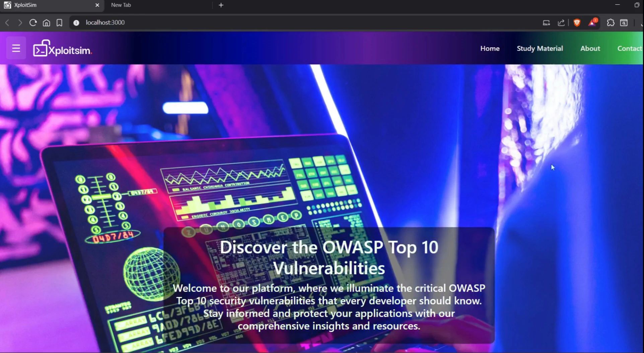Image resolution: width=644 pixels, height=353 pixels.
Task: Open the About page link
Action: pos(590,48)
